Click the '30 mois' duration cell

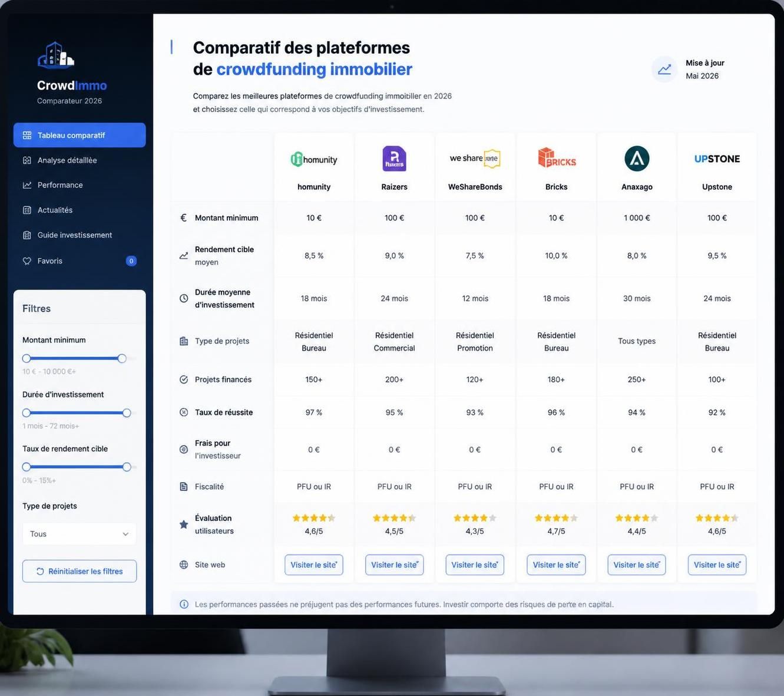click(637, 298)
